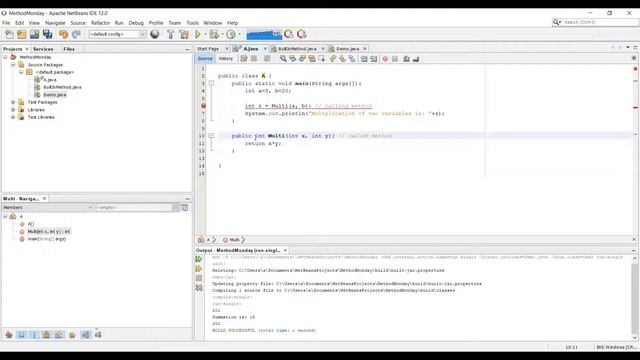Click the Redo toolbar icon
The image size is (640, 360).
tap(76, 34)
